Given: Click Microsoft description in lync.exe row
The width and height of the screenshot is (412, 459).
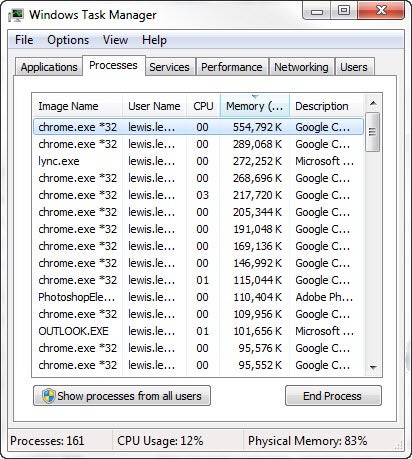Looking at the screenshot, I should point(325,161).
